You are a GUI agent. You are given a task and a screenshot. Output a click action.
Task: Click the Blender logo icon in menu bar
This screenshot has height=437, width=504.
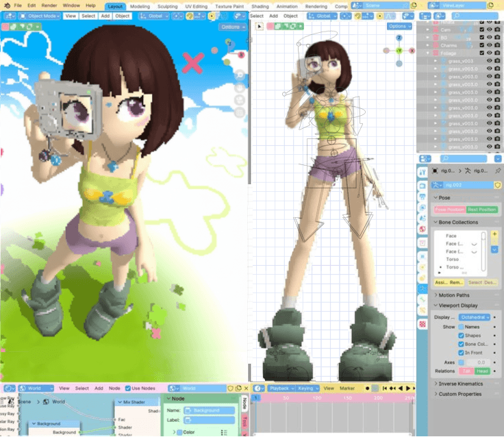6,5
